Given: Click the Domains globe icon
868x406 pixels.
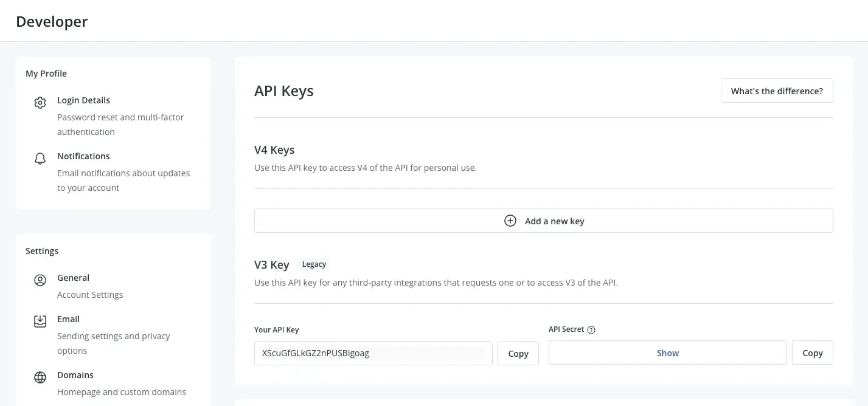Looking at the screenshot, I should [x=40, y=377].
